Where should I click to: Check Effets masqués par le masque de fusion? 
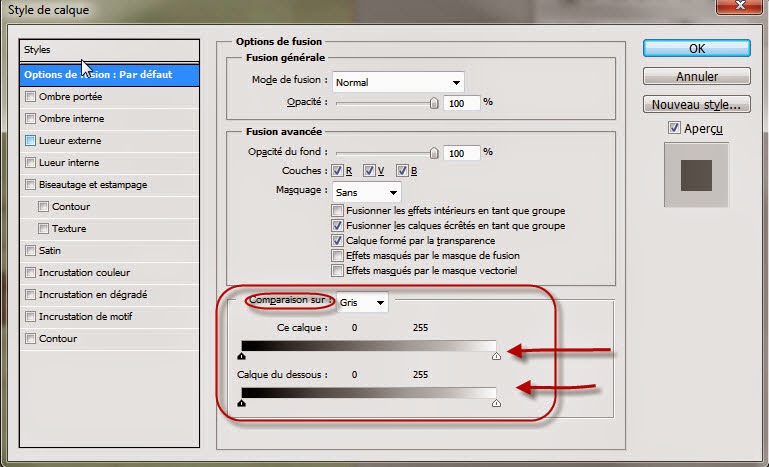point(337,256)
